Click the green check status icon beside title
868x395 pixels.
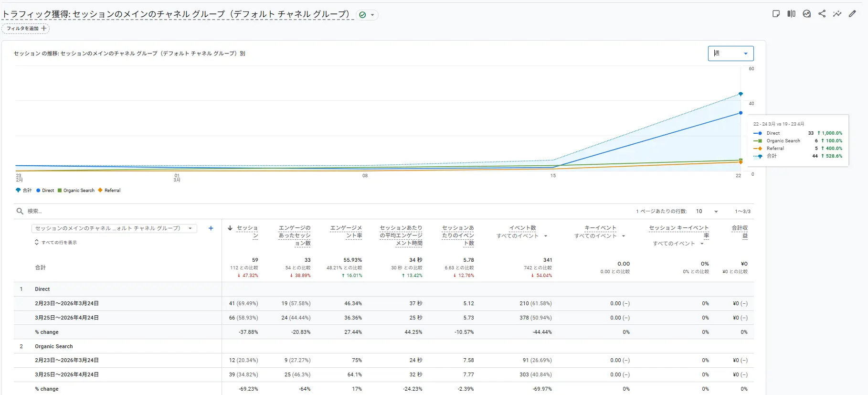click(362, 15)
